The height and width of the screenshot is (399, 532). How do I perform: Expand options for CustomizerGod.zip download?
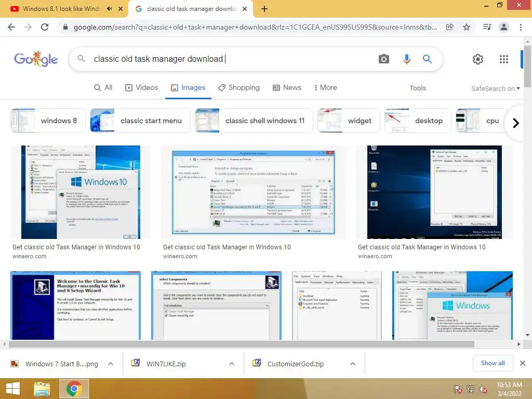click(x=353, y=364)
